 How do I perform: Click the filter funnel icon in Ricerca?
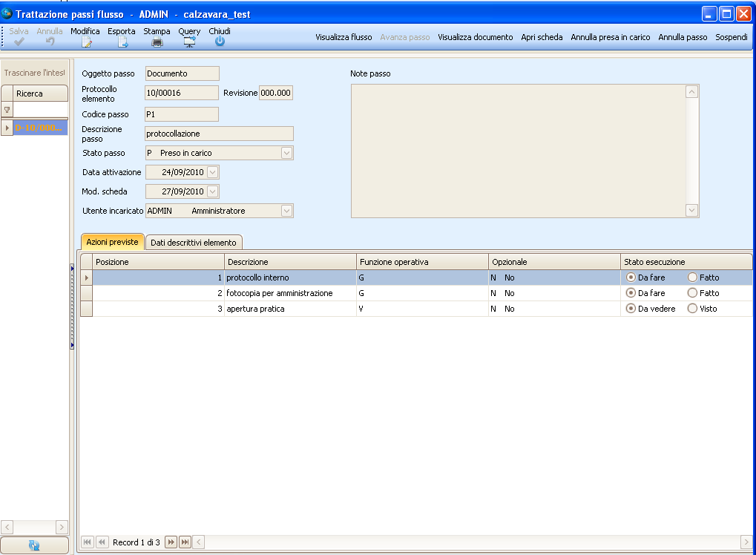point(7,110)
